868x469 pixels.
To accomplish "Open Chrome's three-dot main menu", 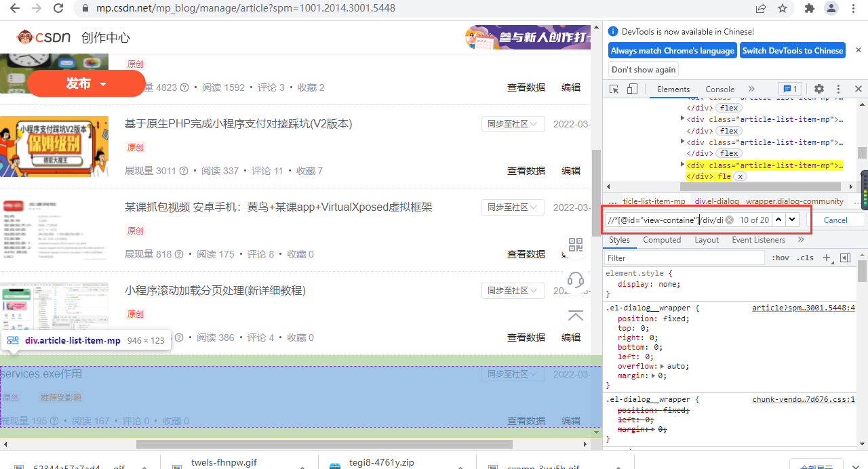I will 853,8.
